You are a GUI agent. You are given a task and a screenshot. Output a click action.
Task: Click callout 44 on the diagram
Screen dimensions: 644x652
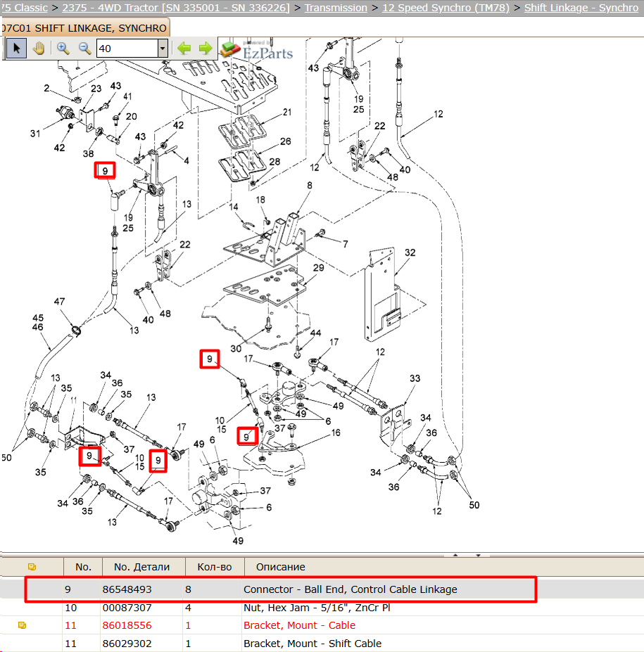[x=315, y=333]
